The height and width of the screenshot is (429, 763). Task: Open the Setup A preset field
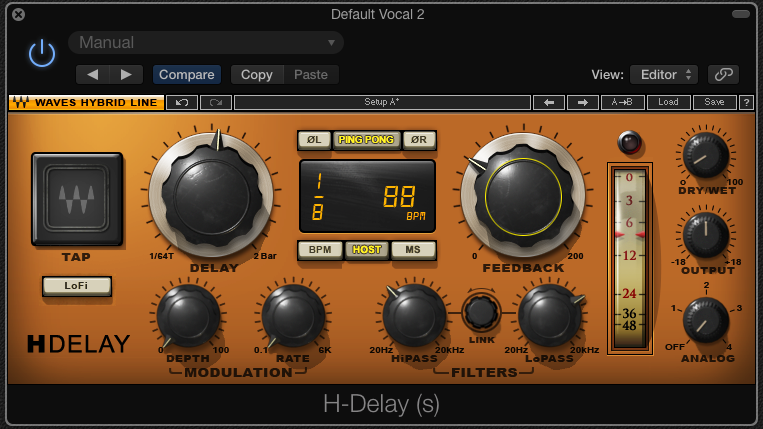(382, 102)
